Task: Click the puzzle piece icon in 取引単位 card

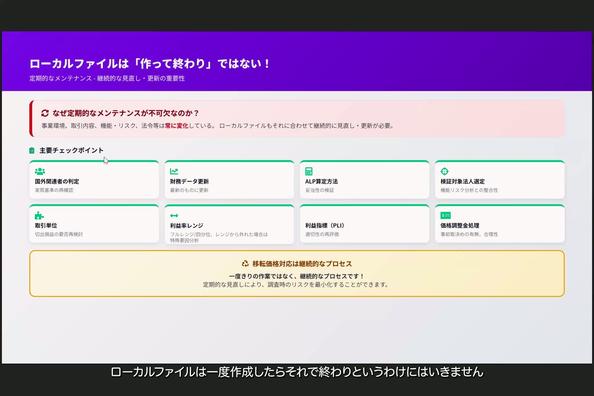Action: [39, 216]
